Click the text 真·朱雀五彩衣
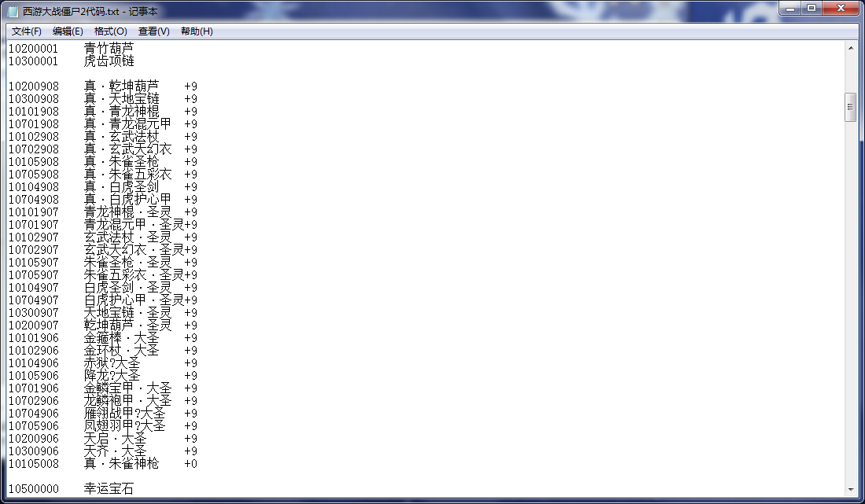This screenshot has height=504, width=865. [x=127, y=175]
